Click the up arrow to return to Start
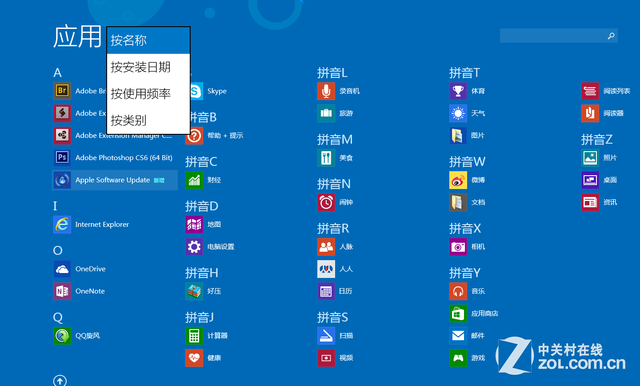 pos(60,380)
